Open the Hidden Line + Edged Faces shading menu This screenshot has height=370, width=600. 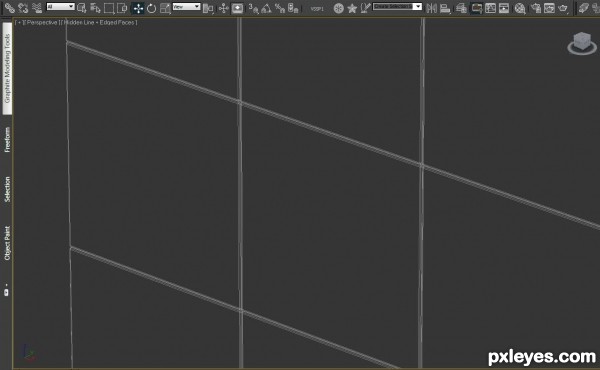[x=99, y=23]
